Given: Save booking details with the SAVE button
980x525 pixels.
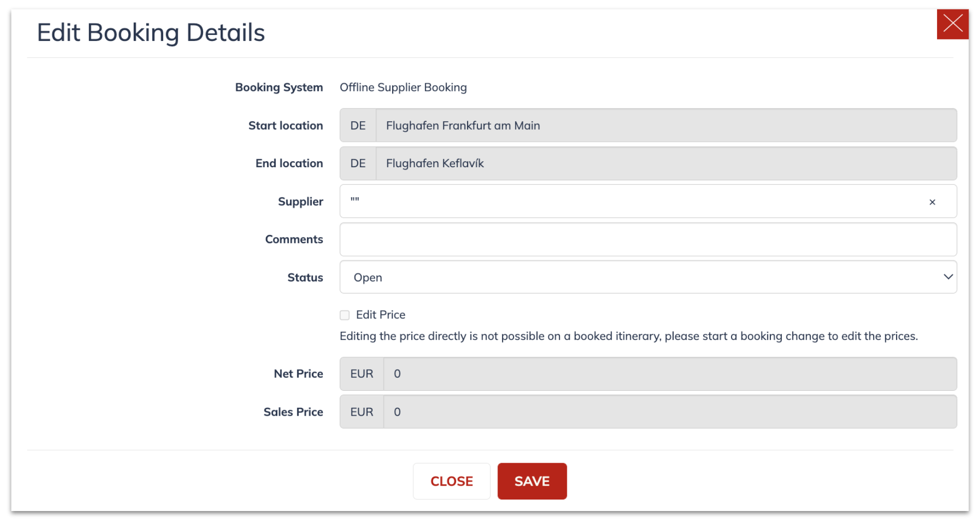Looking at the screenshot, I should point(532,481).
